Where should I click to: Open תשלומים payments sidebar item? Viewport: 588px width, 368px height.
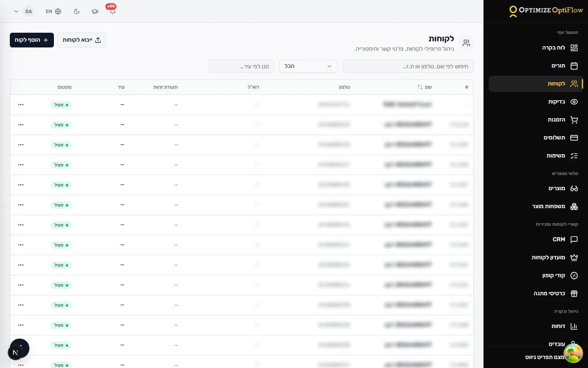(536, 138)
